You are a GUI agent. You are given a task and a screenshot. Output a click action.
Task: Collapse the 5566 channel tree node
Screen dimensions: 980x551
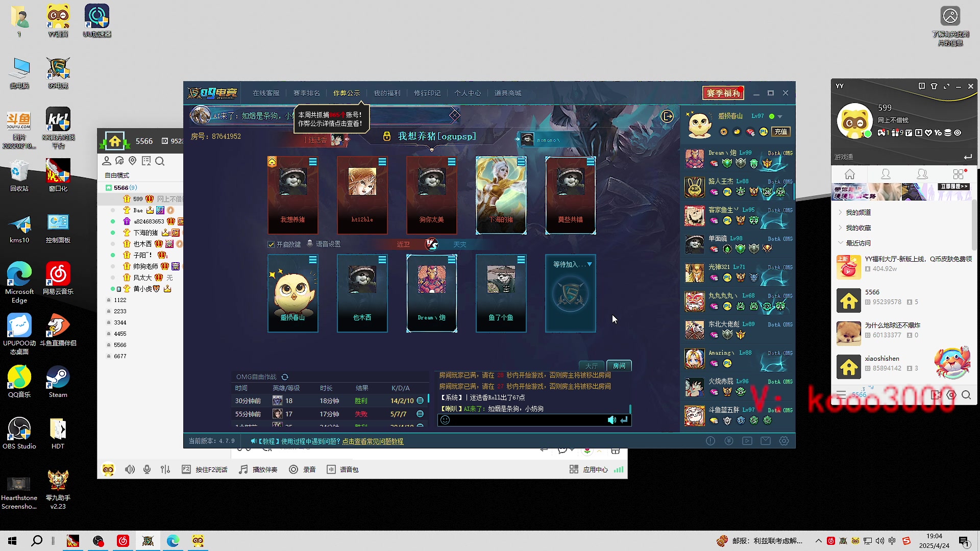click(108, 188)
